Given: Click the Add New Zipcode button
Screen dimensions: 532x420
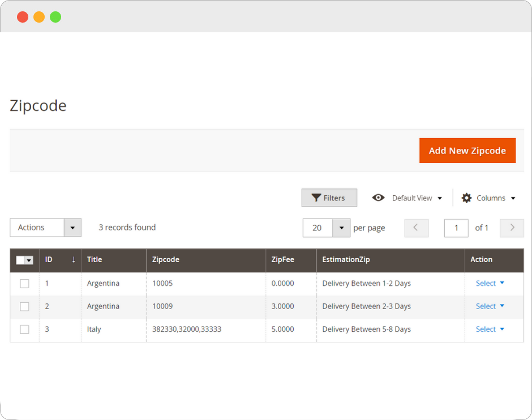Looking at the screenshot, I should [x=467, y=151].
